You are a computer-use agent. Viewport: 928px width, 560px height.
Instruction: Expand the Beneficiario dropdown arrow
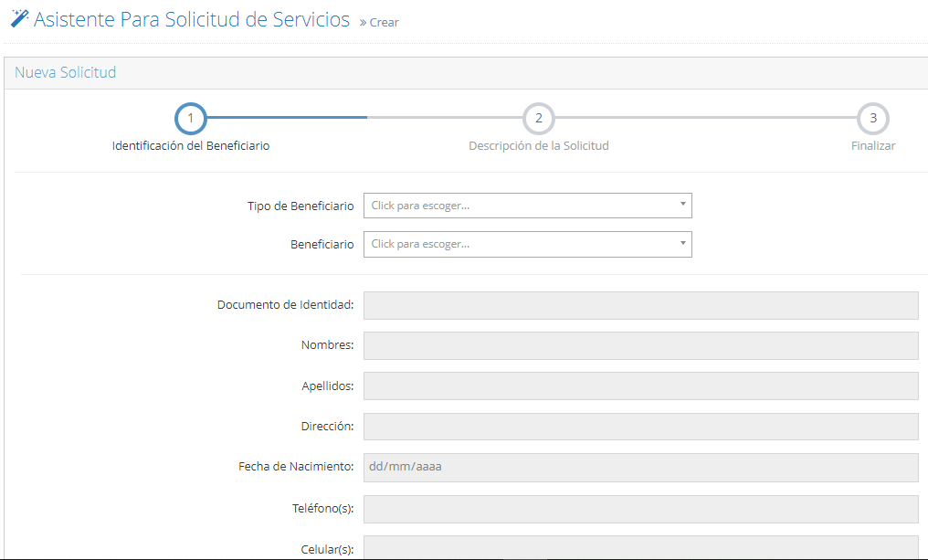[682, 244]
